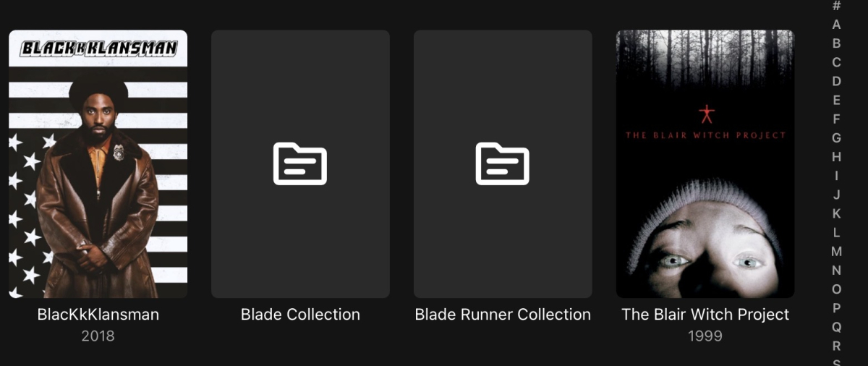Viewport: 868px width, 366px height.
Task: Jump to letter C in index
Action: (837, 62)
